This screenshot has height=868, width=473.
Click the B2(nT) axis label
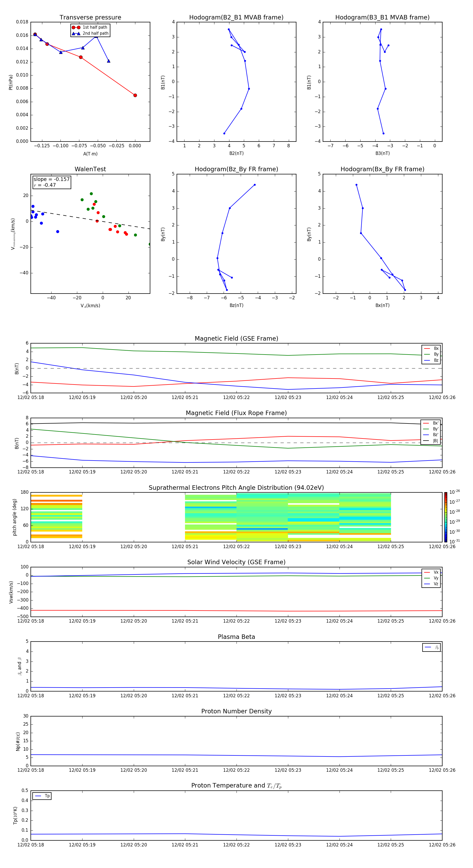[236, 153]
